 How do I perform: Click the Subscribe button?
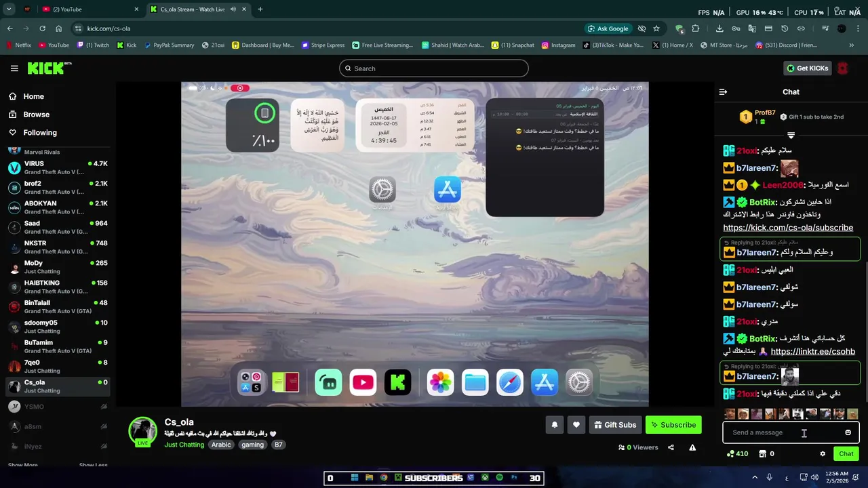[x=673, y=425]
